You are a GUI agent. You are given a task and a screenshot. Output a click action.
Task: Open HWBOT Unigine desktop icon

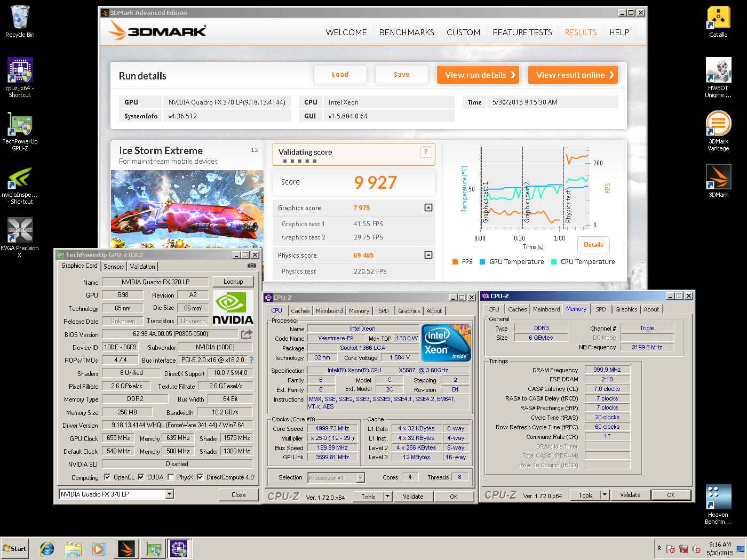pos(718,77)
